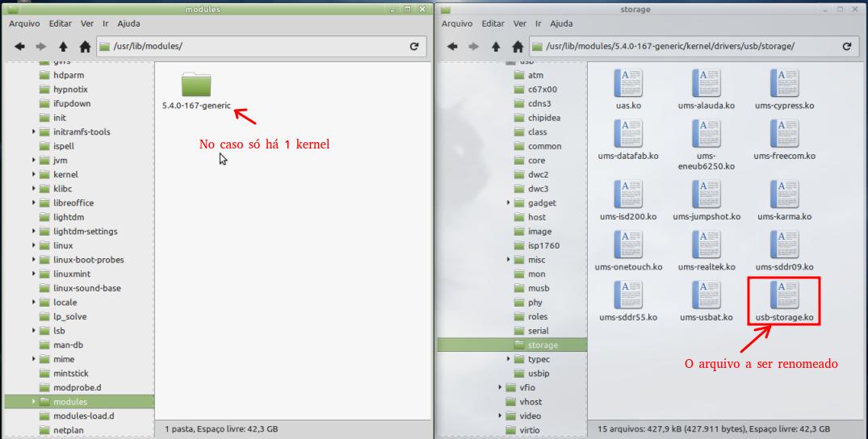Select the ums-datafab.ko file

click(x=628, y=140)
